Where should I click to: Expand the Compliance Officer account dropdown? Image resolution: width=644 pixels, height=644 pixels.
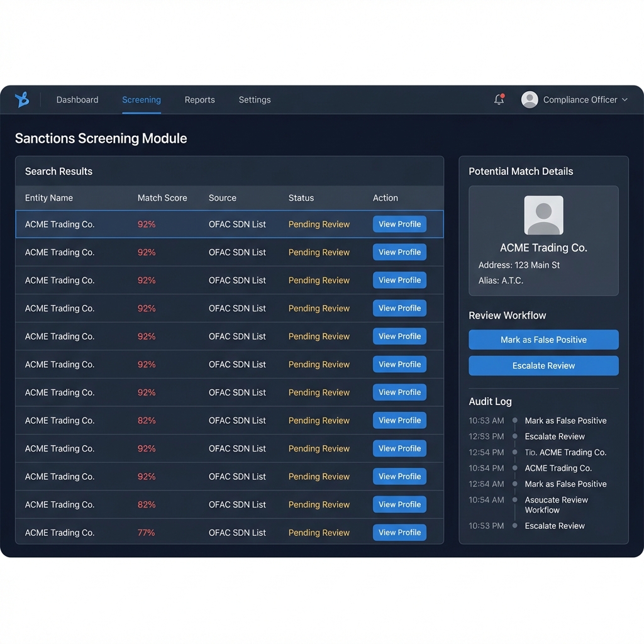(624, 99)
